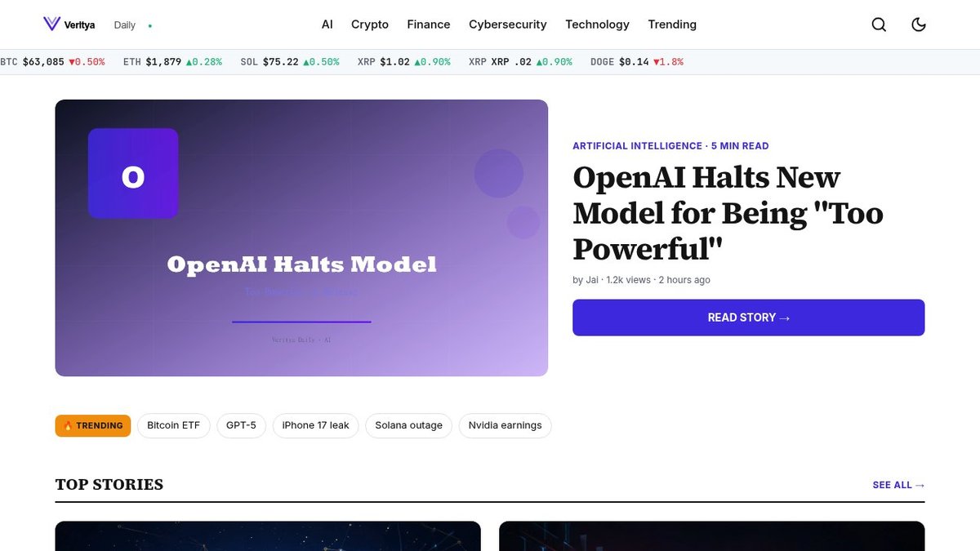Click the Daily label beside logo

[125, 25]
